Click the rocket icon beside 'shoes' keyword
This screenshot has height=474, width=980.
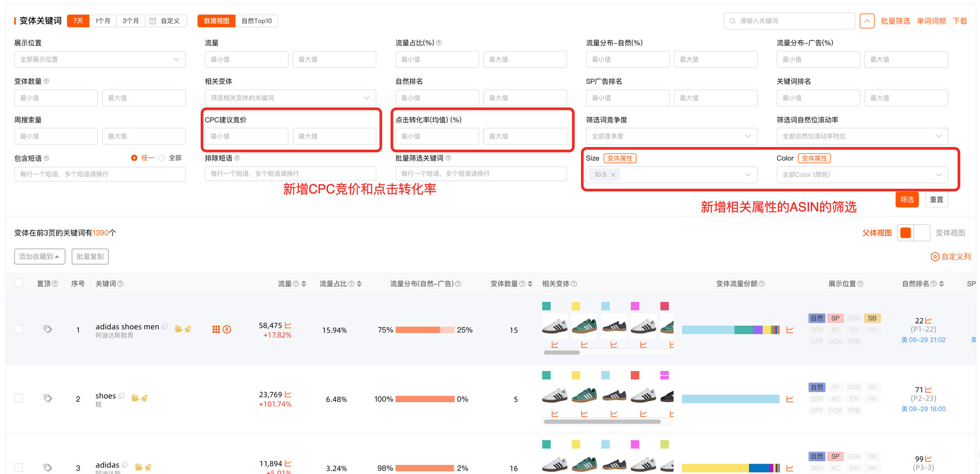click(144, 398)
